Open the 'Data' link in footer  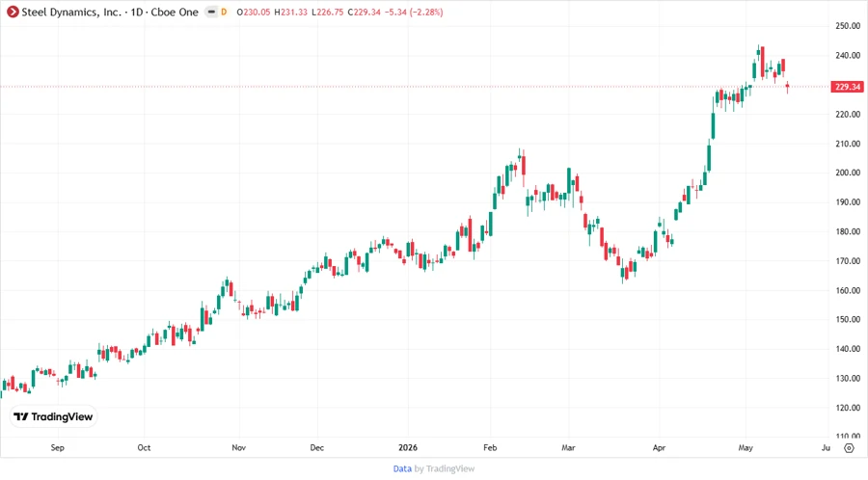tap(402, 468)
